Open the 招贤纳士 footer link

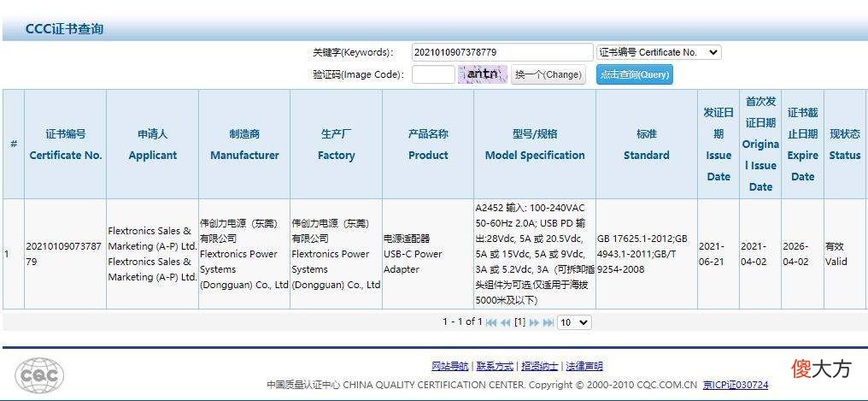click(540, 366)
